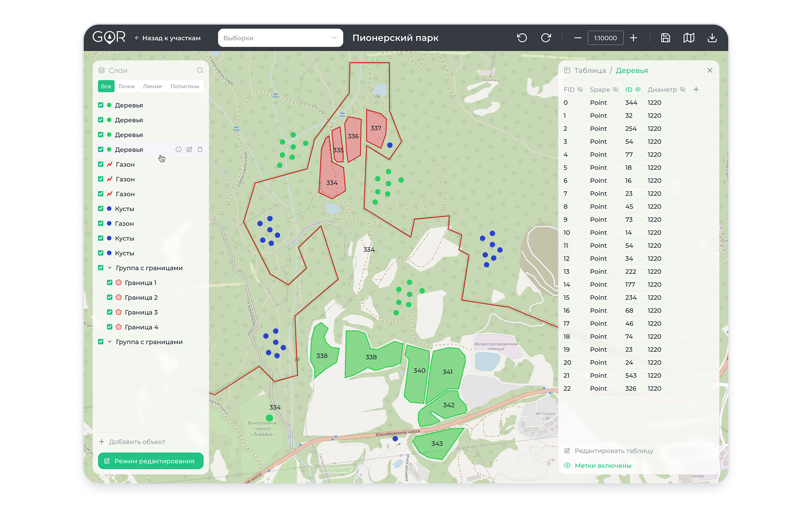The width and height of the screenshot is (812, 508).
Task: Open the Выборки dropdown
Action: click(x=280, y=38)
